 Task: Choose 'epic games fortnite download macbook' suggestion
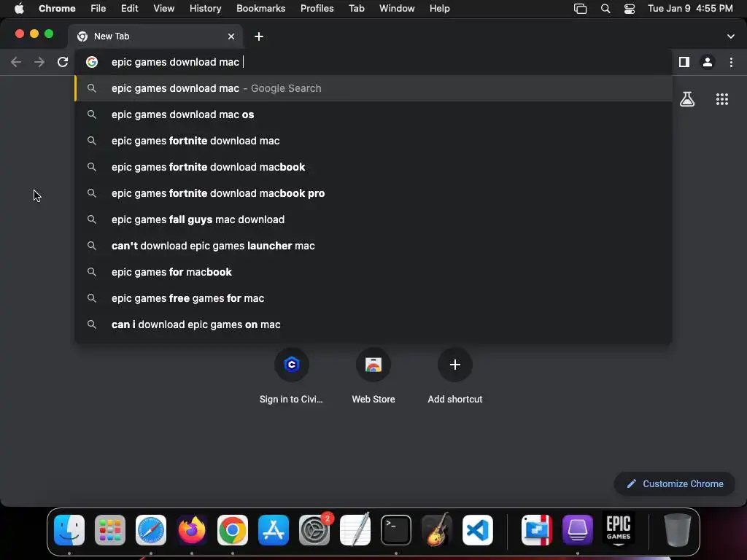tap(373, 167)
